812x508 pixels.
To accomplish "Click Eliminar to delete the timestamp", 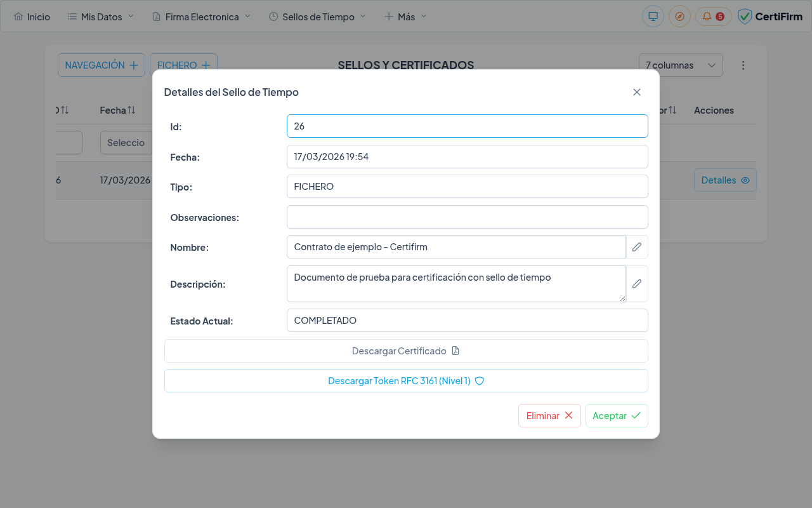I will pyautogui.click(x=549, y=415).
